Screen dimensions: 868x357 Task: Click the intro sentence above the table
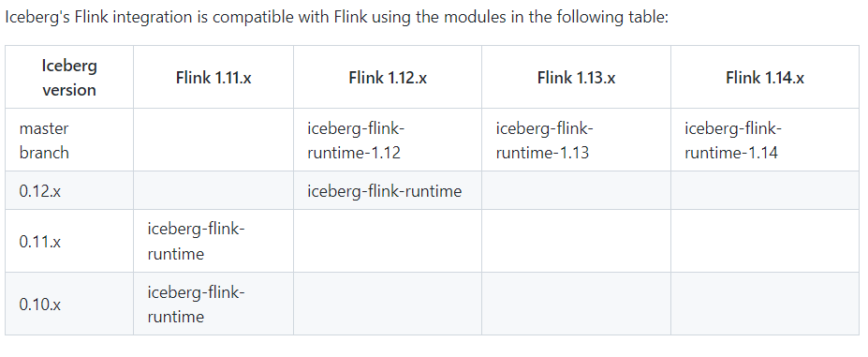337,17
